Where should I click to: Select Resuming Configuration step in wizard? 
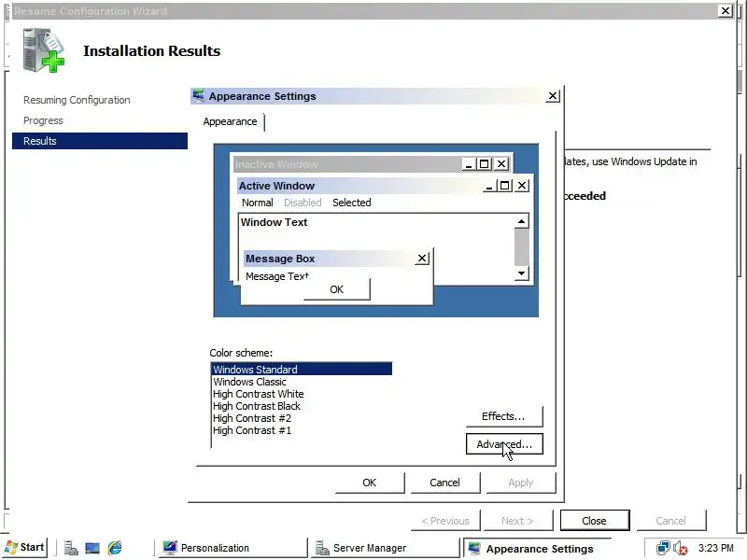pyautogui.click(x=77, y=100)
